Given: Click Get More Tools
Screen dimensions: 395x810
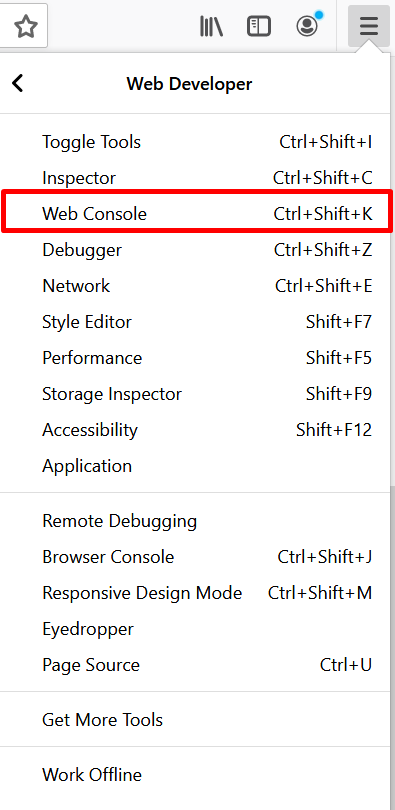Looking at the screenshot, I should pyautogui.click(x=195, y=720).
